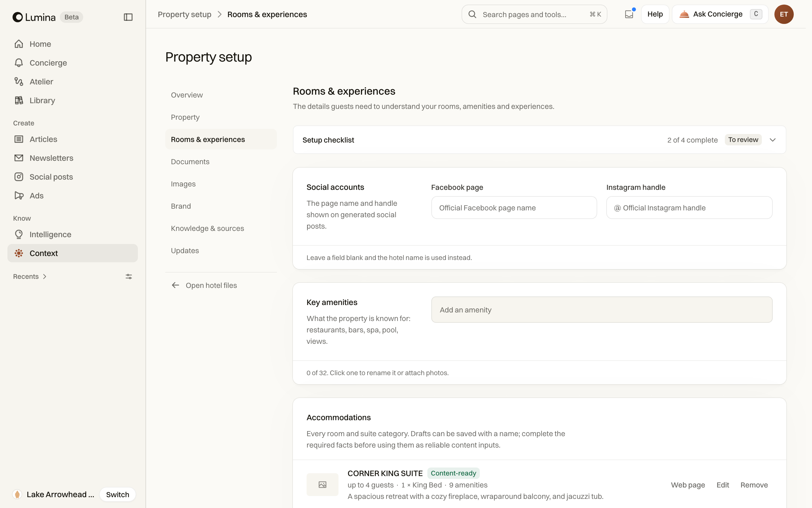Edit the Corner King Suite
This screenshot has height=508, width=812.
[723, 485]
